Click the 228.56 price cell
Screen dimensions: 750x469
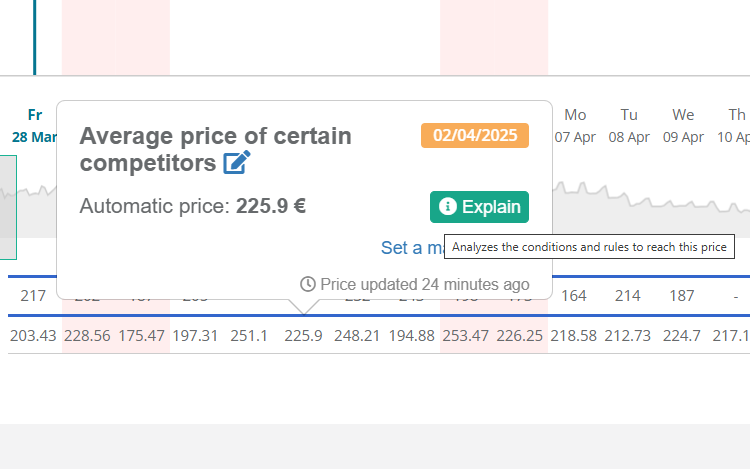pos(87,335)
